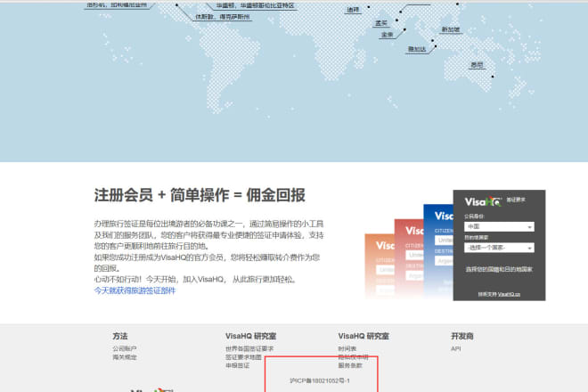Open the API link under 开发商
The height and width of the screenshot is (392, 588).
[456, 348]
